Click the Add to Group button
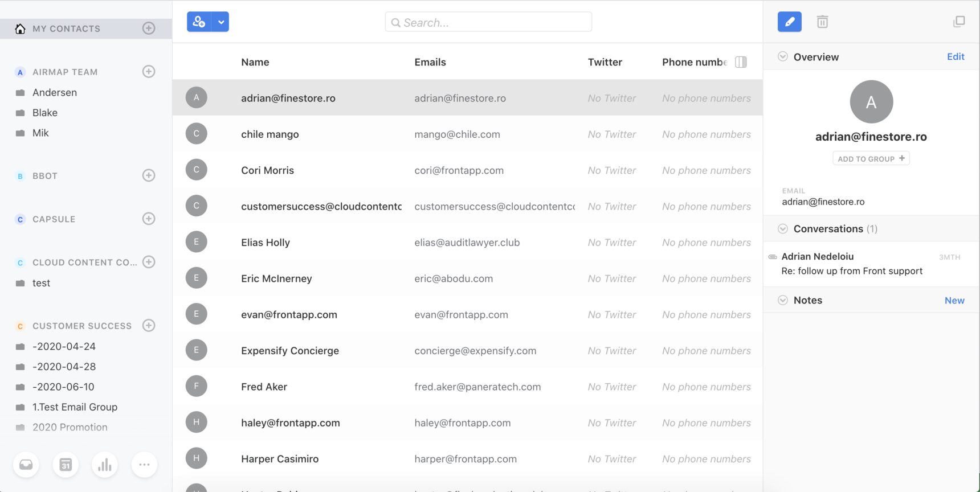980x492 pixels. 871,159
